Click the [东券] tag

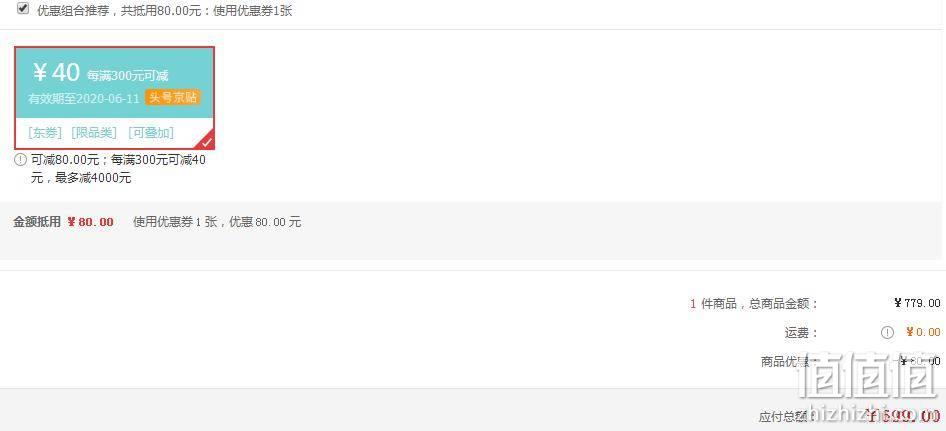(45, 133)
